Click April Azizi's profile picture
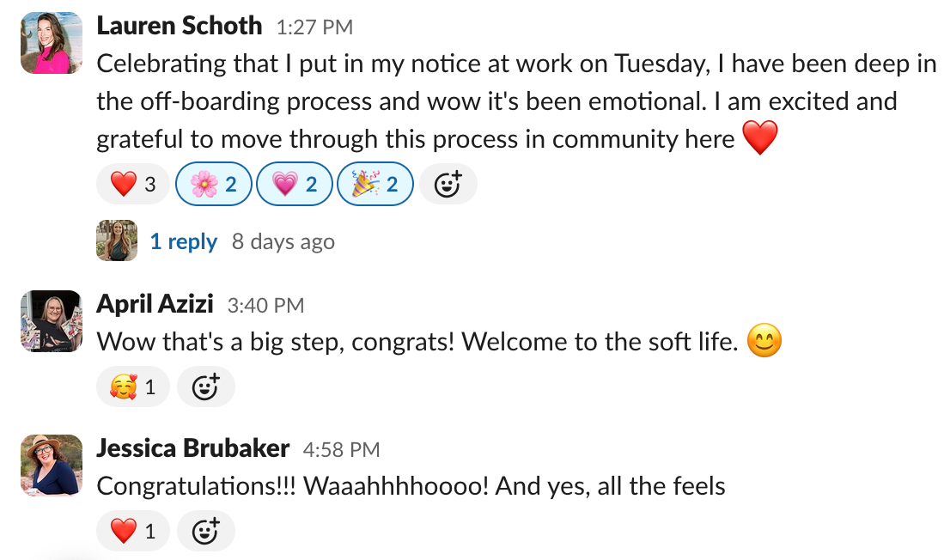The height and width of the screenshot is (560, 950). pyautogui.click(x=52, y=321)
